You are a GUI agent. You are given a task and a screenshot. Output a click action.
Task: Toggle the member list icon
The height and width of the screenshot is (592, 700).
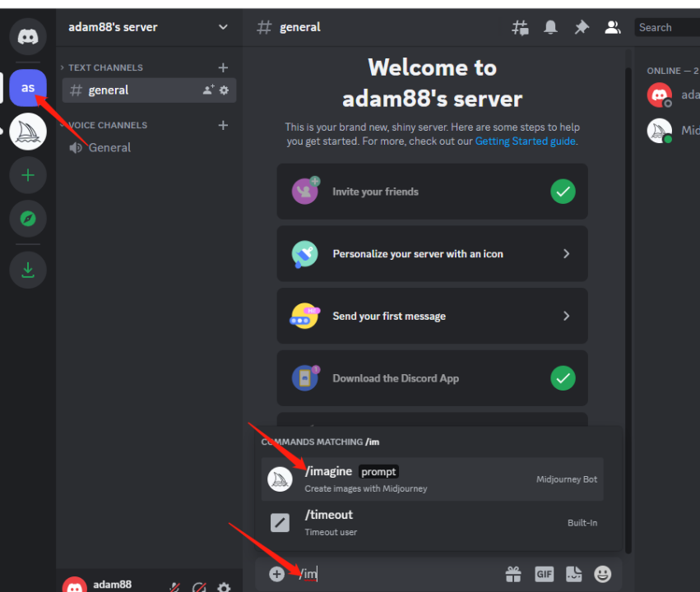click(613, 28)
